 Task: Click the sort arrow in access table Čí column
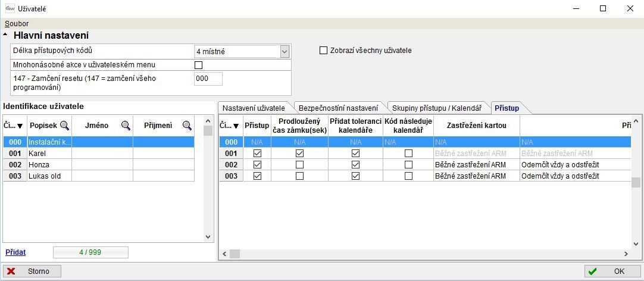click(236, 126)
